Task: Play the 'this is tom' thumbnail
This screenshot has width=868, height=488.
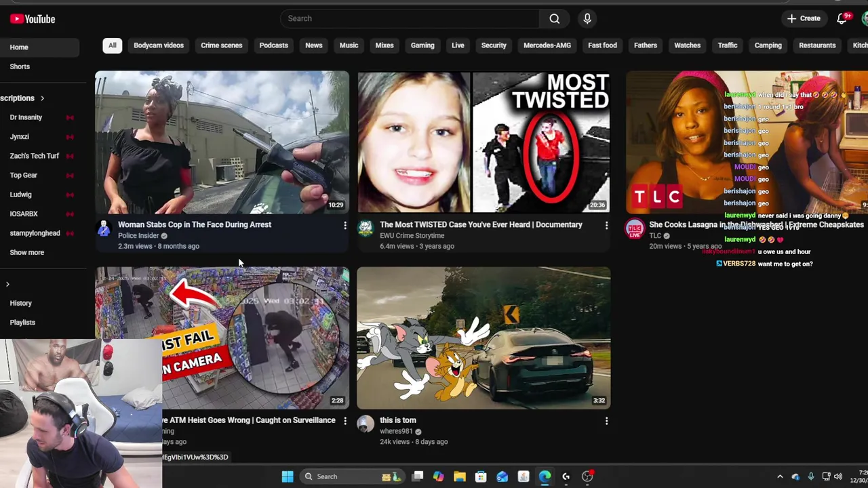Action: point(484,338)
